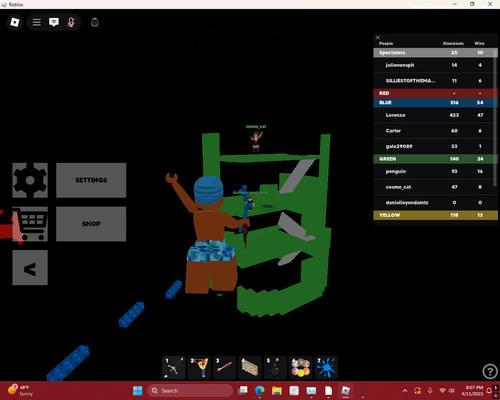
Task: Select the bow weapon in slot 1
Action: (174, 367)
